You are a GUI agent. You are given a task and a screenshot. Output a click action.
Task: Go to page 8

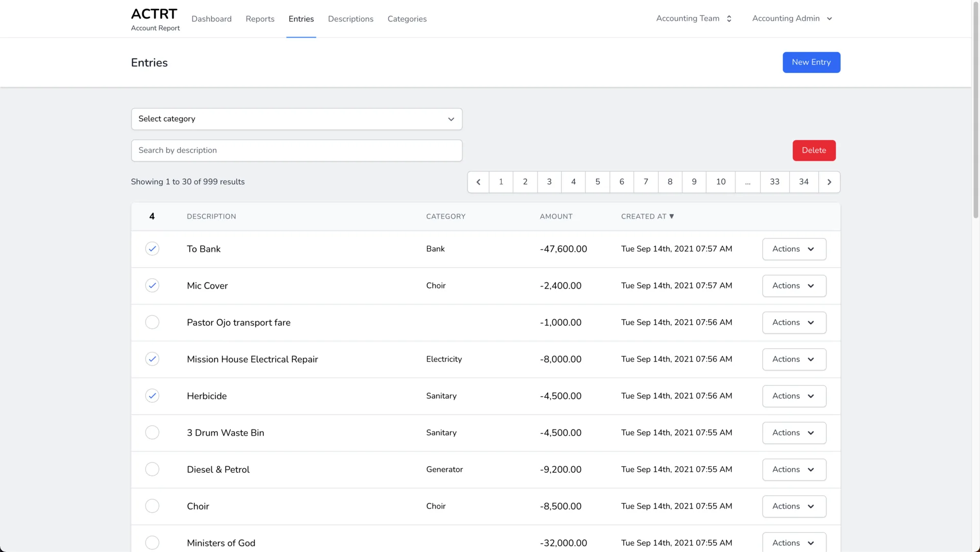[670, 182]
